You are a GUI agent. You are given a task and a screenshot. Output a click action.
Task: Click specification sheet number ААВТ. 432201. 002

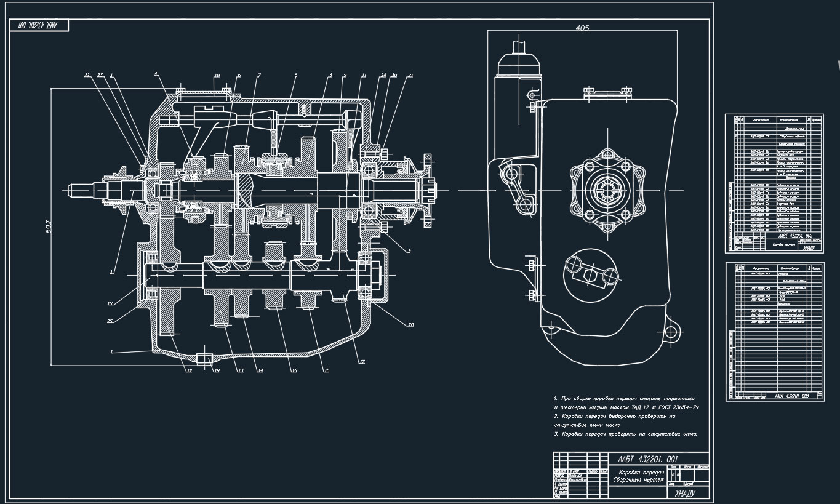(795, 236)
